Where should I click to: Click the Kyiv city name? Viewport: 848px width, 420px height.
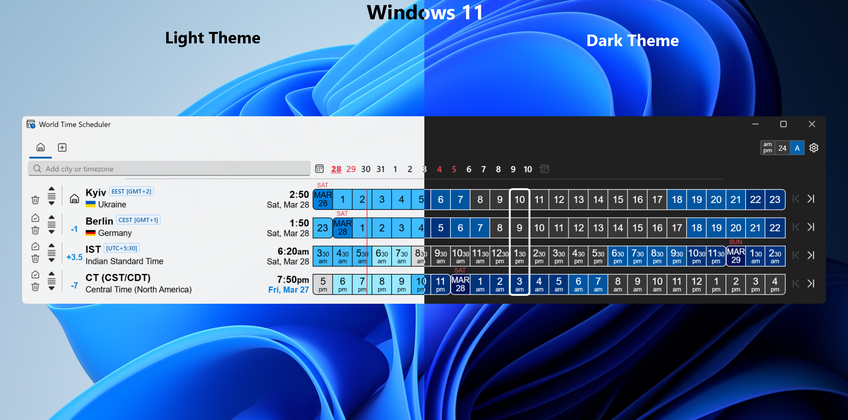click(96, 193)
